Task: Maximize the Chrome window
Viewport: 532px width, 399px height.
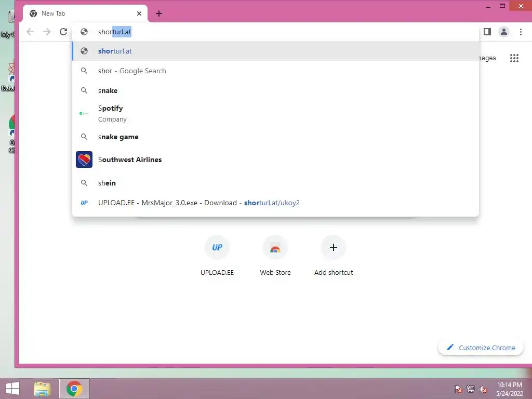Action: pyautogui.click(x=502, y=6)
